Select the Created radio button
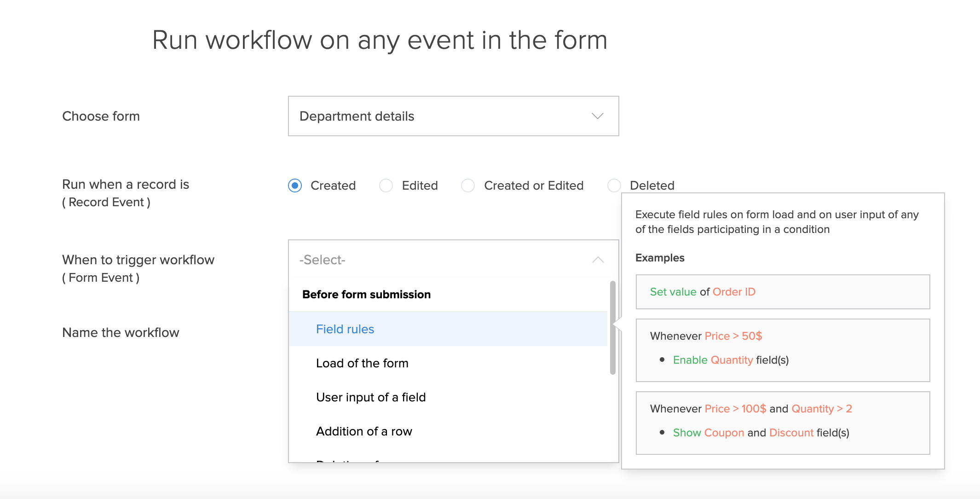This screenshot has width=980, height=499. coord(295,186)
